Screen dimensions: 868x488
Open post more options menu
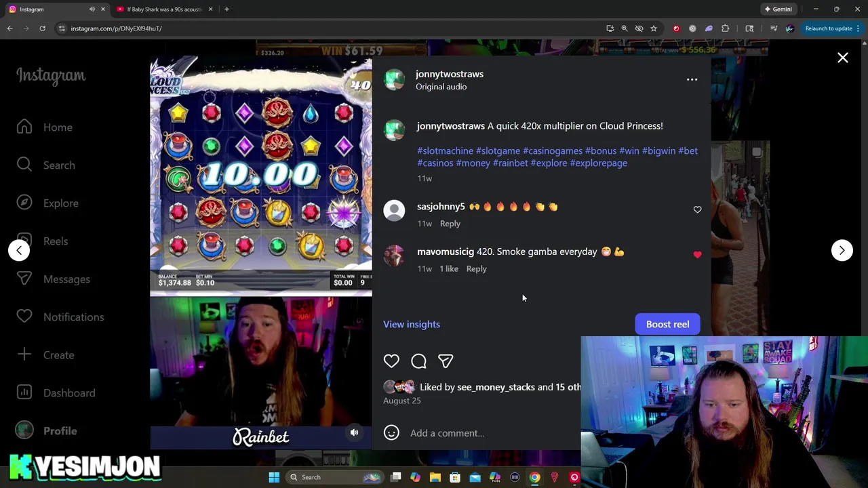(x=692, y=80)
